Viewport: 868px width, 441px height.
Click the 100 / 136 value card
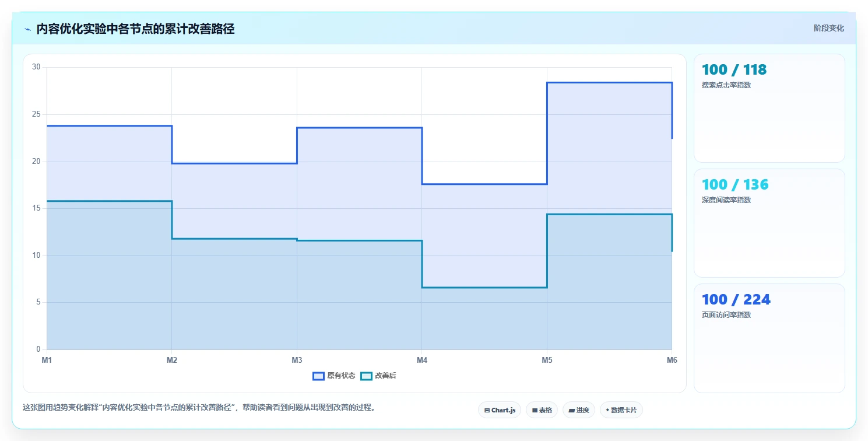pyautogui.click(x=769, y=223)
